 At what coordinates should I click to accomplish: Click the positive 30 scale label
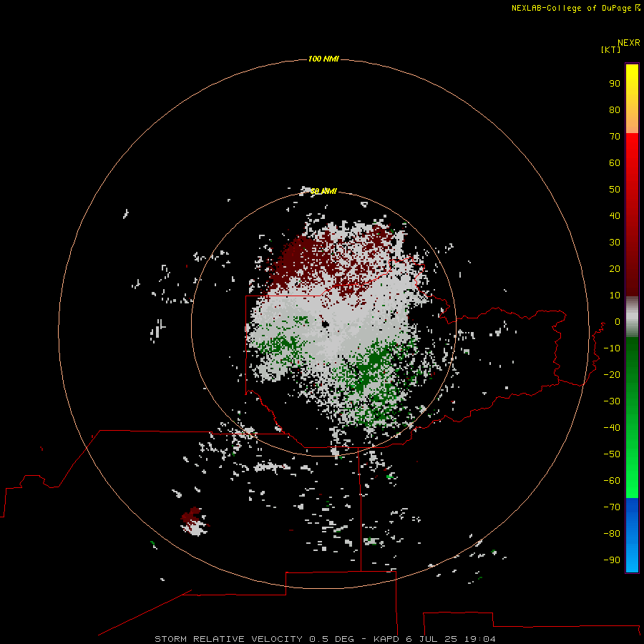tap(615, 243)
